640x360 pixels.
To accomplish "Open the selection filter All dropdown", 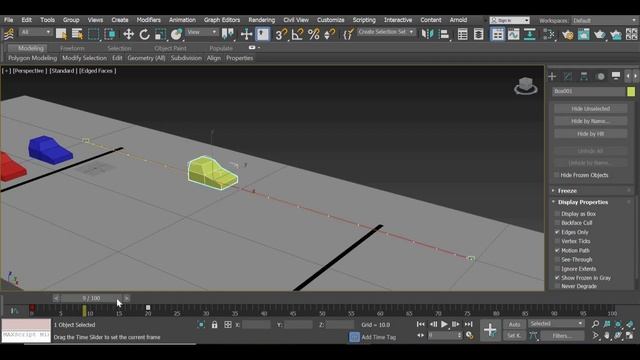I will point(36,32).
